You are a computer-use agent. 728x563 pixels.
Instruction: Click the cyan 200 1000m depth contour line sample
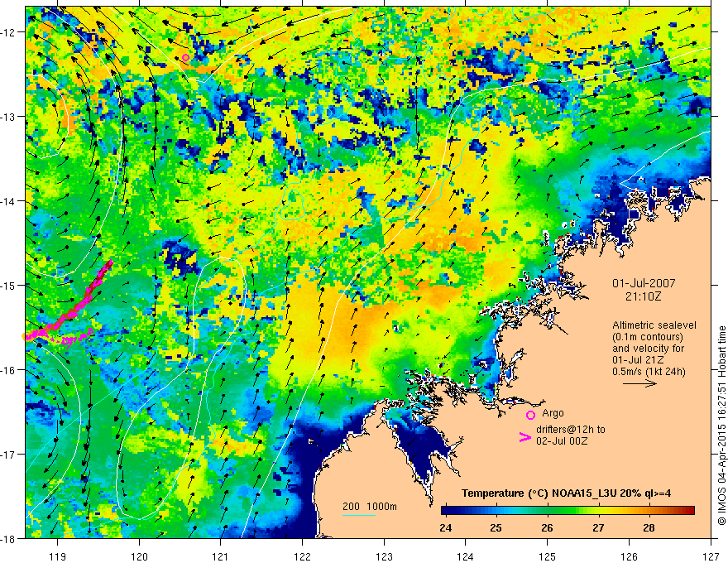[359, 515]
